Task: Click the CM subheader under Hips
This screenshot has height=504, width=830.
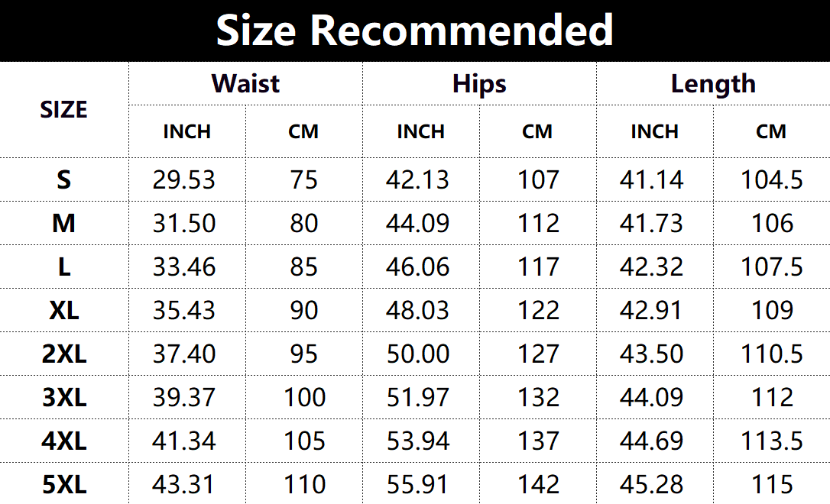Action: tap(537, 132)
